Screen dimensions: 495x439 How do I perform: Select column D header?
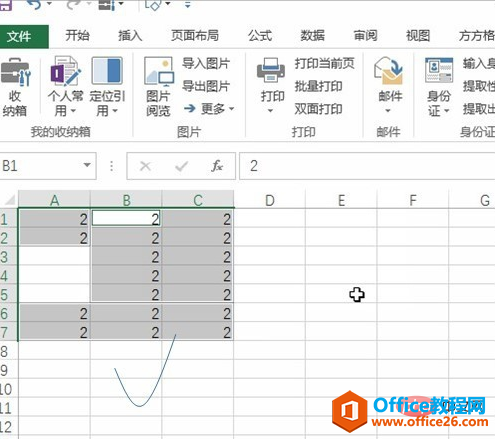click(269, 200)
